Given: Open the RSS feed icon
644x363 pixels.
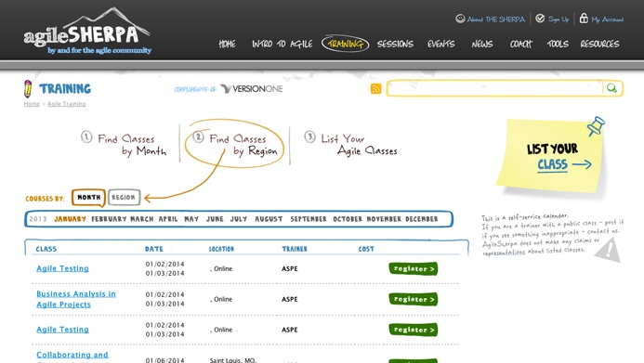Looking at the screenshot, I should (x=375, y=88).
